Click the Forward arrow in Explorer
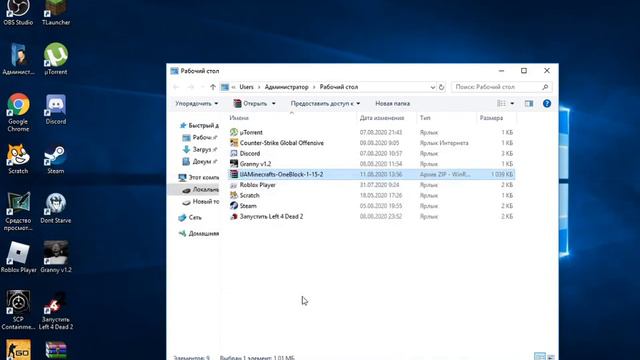 click(191, 87)
